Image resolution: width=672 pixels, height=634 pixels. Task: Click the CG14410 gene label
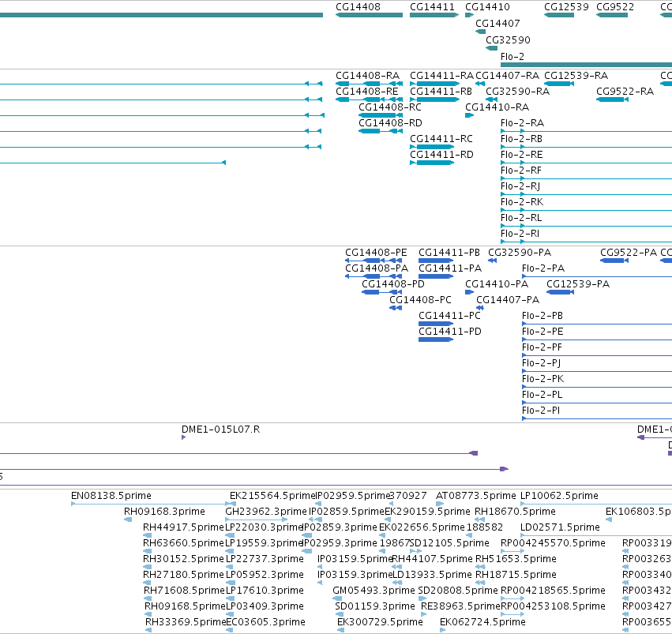[487, 7]
